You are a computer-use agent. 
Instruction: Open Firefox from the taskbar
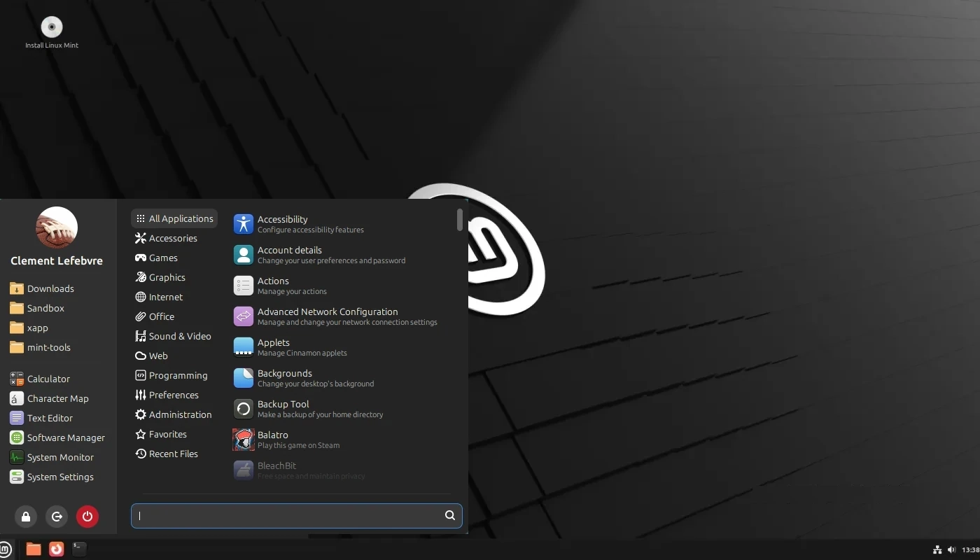56,549
